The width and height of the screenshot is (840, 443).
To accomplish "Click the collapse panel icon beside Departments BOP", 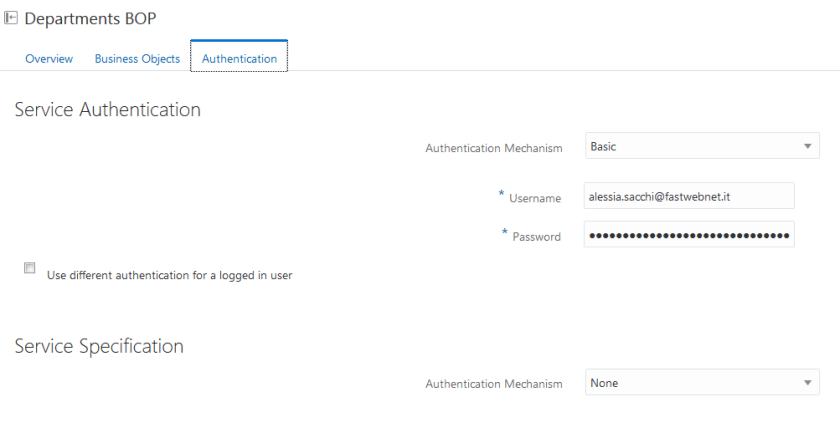I will tap(12, 19).
